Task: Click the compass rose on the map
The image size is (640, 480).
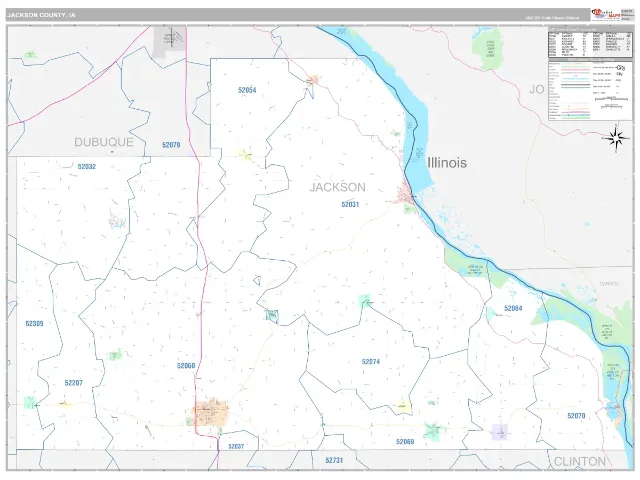Action: [x=616, y=138]
